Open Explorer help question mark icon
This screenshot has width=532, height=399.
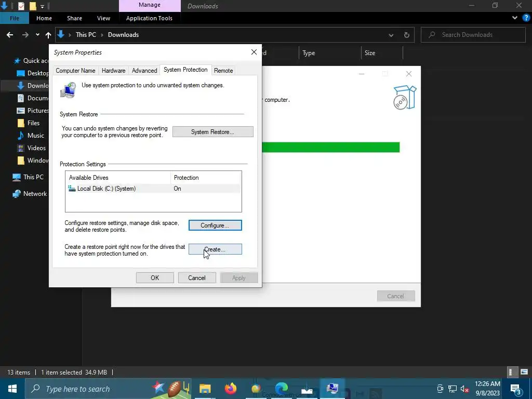(x=526, y=18)
